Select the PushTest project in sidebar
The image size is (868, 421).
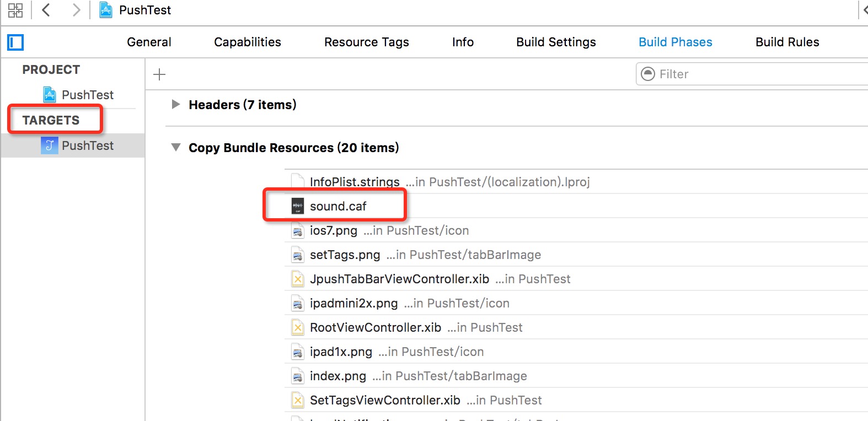click(87, 95)
